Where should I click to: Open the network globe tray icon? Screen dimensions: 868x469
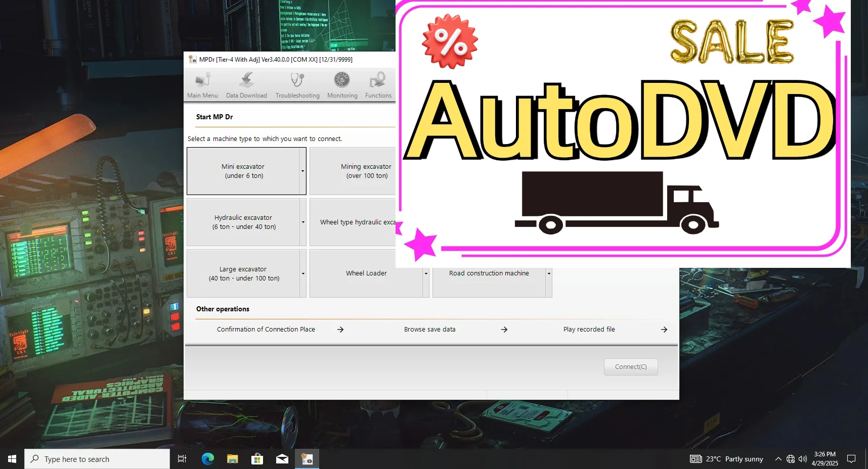(791, 459)
